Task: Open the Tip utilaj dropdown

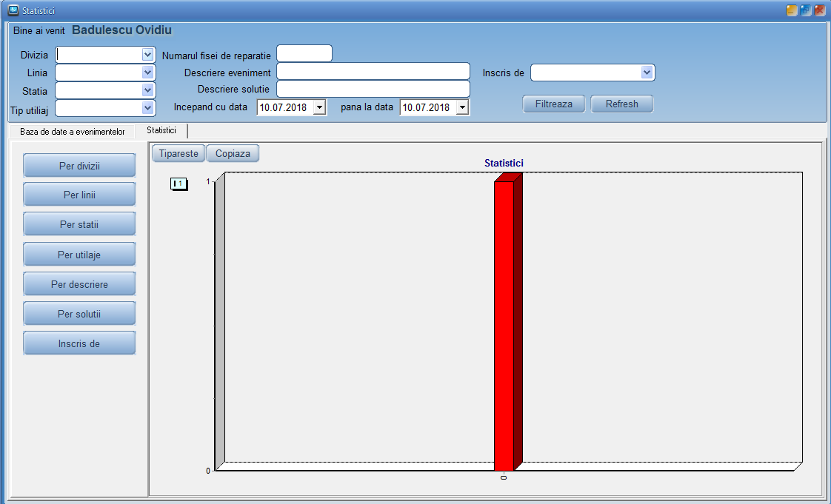Action: 147,108
